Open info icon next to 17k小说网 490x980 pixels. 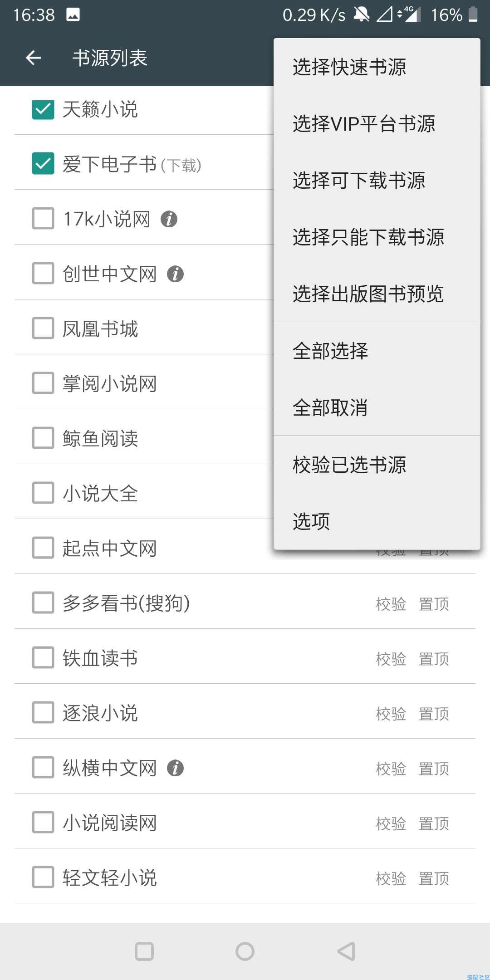(x=169, y=219)
